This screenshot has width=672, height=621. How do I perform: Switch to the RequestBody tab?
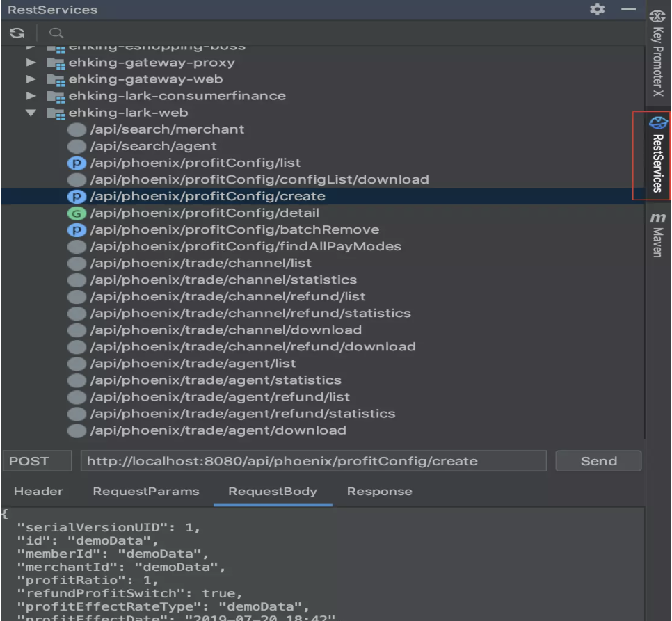pos(273,491)
